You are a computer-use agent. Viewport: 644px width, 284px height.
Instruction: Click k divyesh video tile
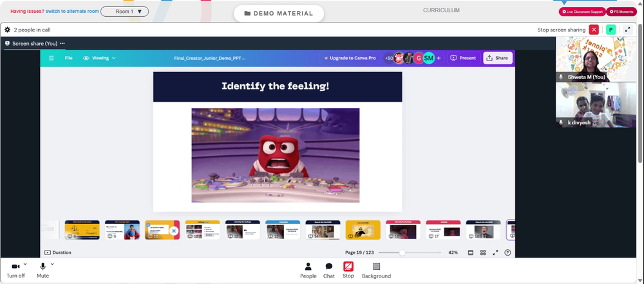point(596,105)
